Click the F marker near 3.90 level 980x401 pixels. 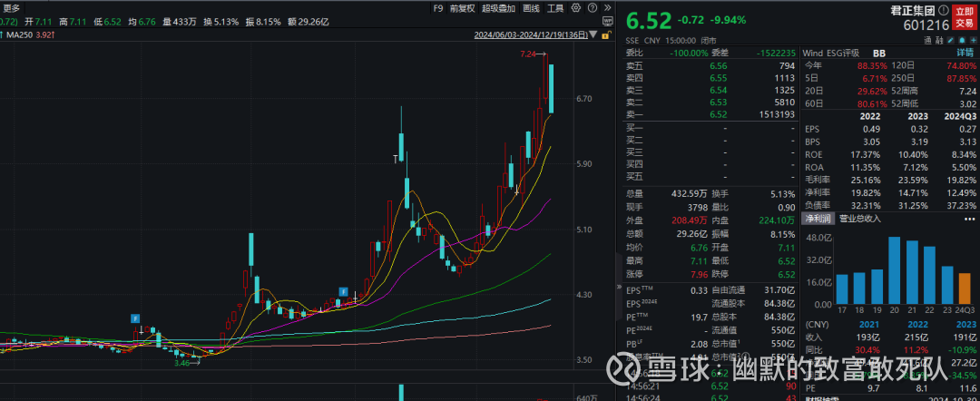(135, 318)
